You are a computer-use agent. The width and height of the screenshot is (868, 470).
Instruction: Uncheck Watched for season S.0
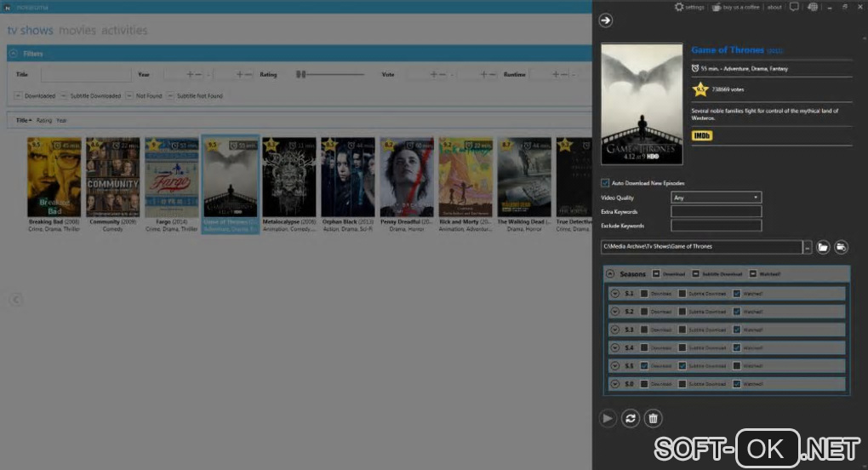(737, 384)
